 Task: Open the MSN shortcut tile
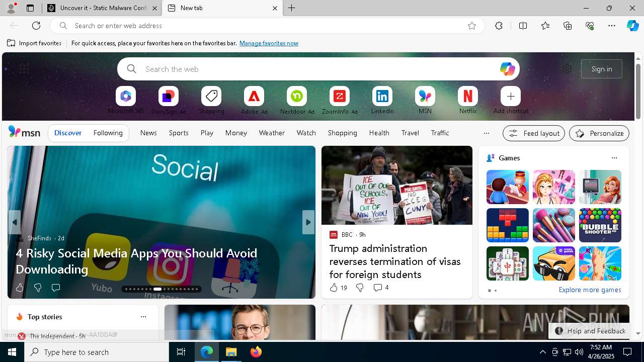coord(425,96)
